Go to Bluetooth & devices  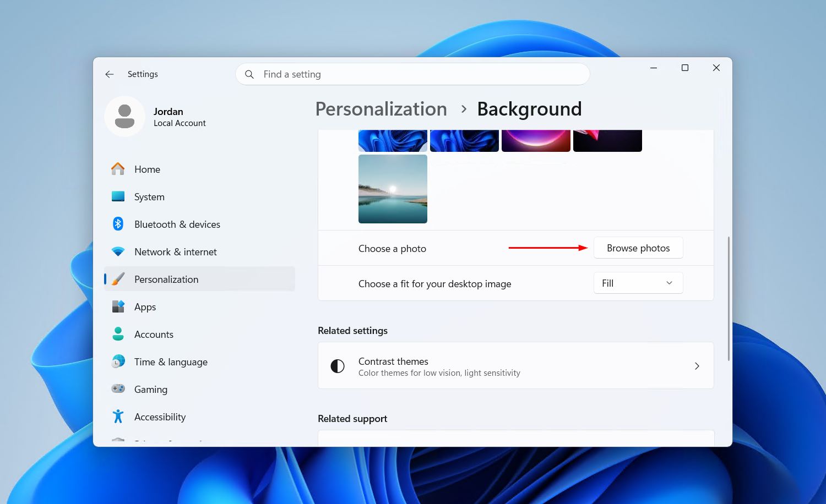click(x=199, y=224)
